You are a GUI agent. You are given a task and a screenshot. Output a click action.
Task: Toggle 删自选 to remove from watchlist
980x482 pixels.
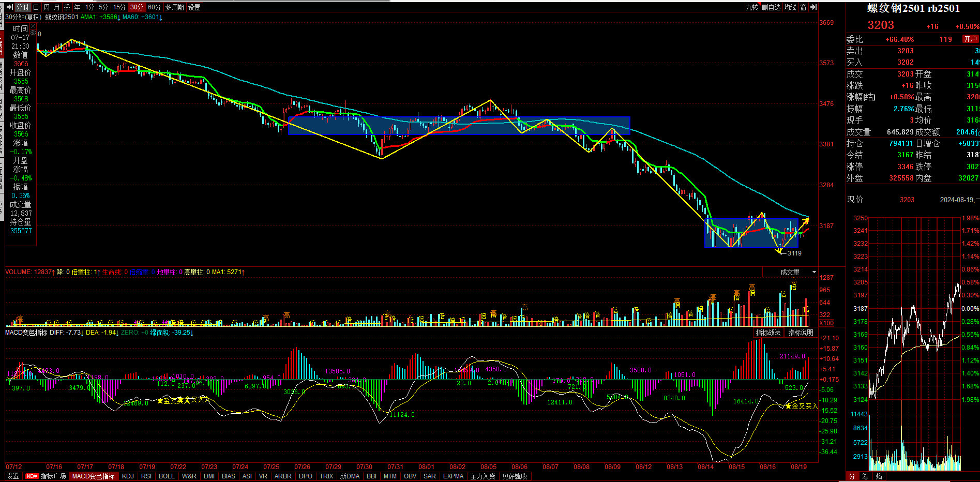click(771, 7)
